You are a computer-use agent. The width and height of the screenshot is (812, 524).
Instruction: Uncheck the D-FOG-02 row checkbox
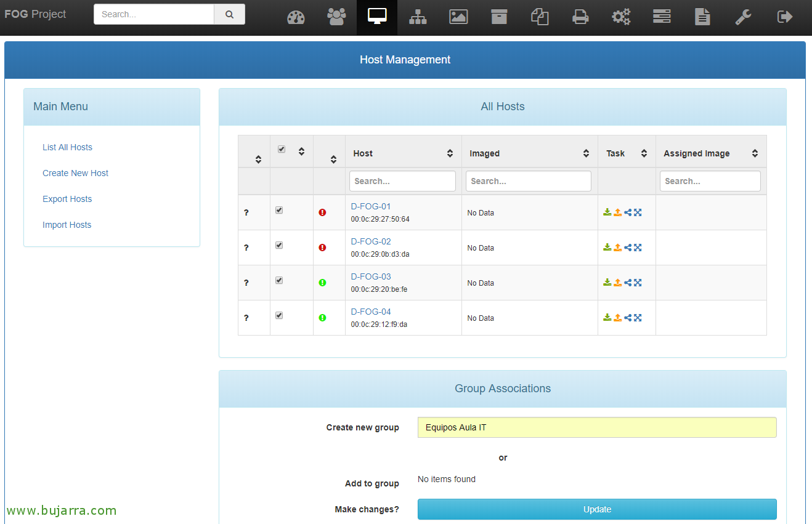[x=279, y=245]
